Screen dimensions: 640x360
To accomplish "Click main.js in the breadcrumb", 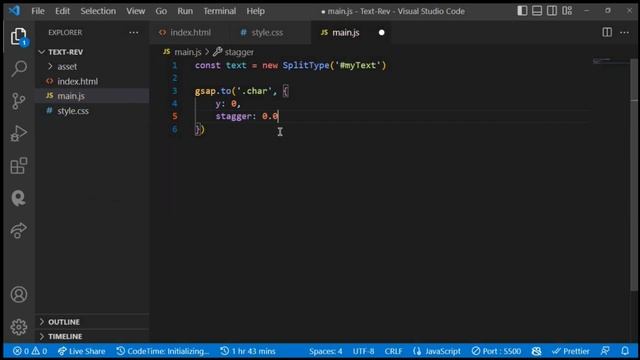I will tap(187, 52).
